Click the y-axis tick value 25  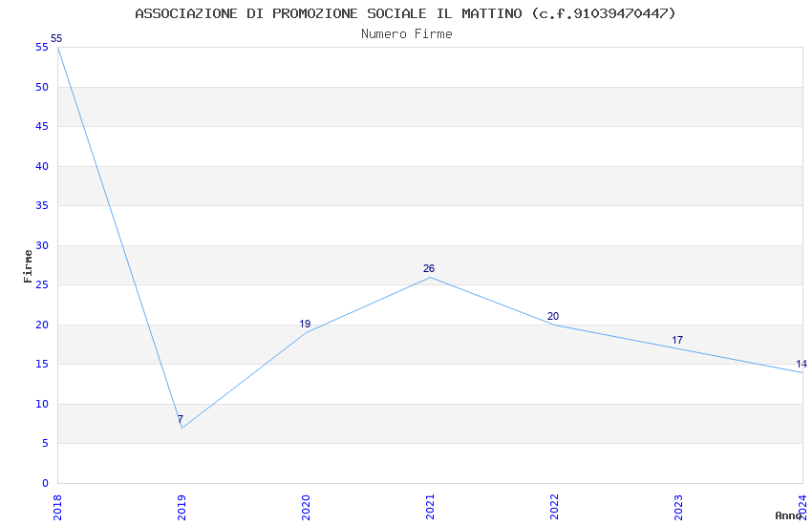coord(42,285)
